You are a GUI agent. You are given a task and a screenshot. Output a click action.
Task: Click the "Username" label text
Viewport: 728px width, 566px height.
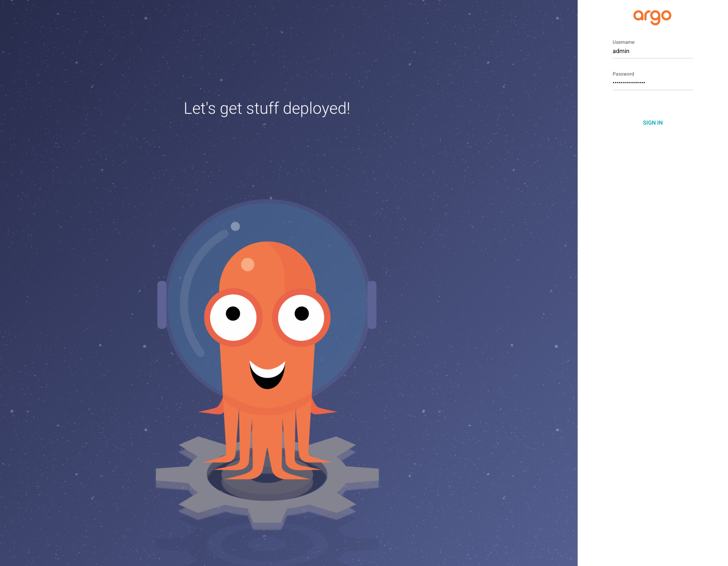[x=623, y=42]
